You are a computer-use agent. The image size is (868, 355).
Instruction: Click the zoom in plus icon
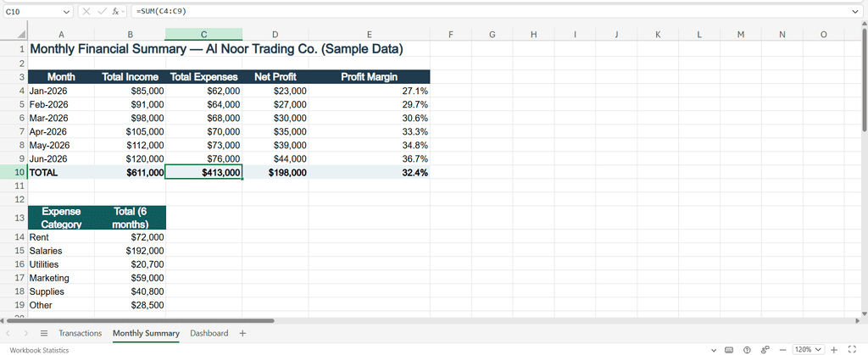(x=834, y=349)
